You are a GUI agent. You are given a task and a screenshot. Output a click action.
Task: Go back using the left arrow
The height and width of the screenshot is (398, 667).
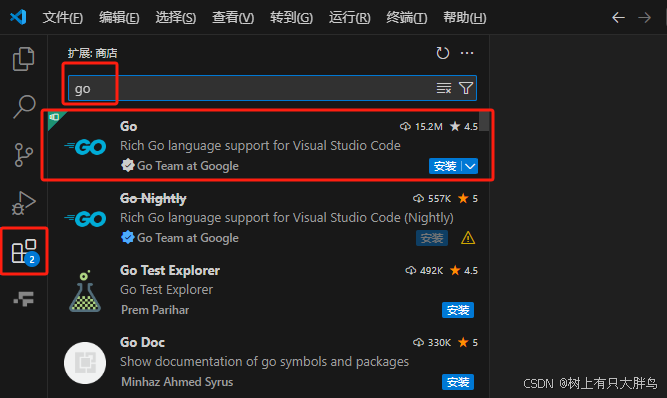pyautogui.click(x=618, y=17)
